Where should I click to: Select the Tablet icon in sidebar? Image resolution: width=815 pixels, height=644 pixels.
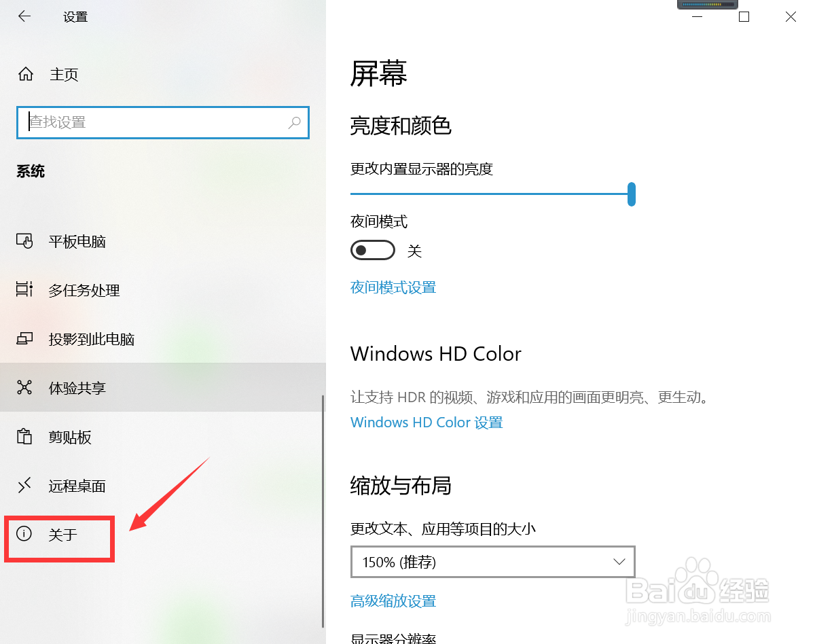click(x=24, y=241)
